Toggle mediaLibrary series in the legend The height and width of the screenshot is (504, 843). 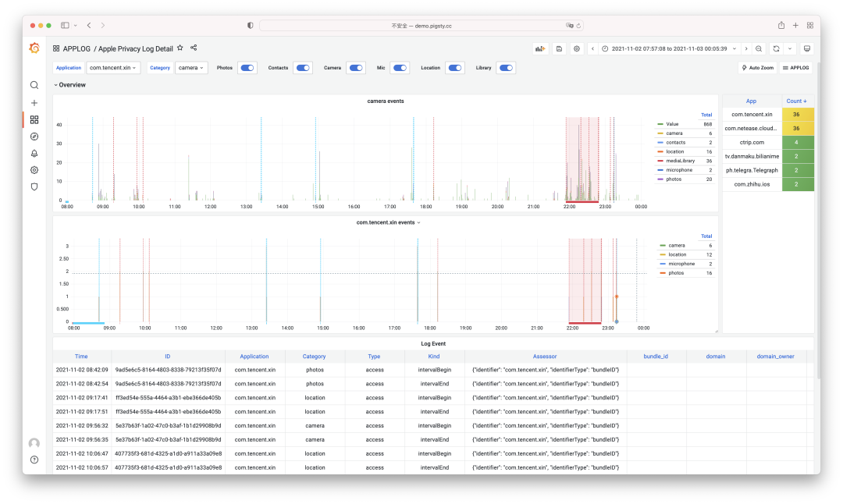pos(679,160)
